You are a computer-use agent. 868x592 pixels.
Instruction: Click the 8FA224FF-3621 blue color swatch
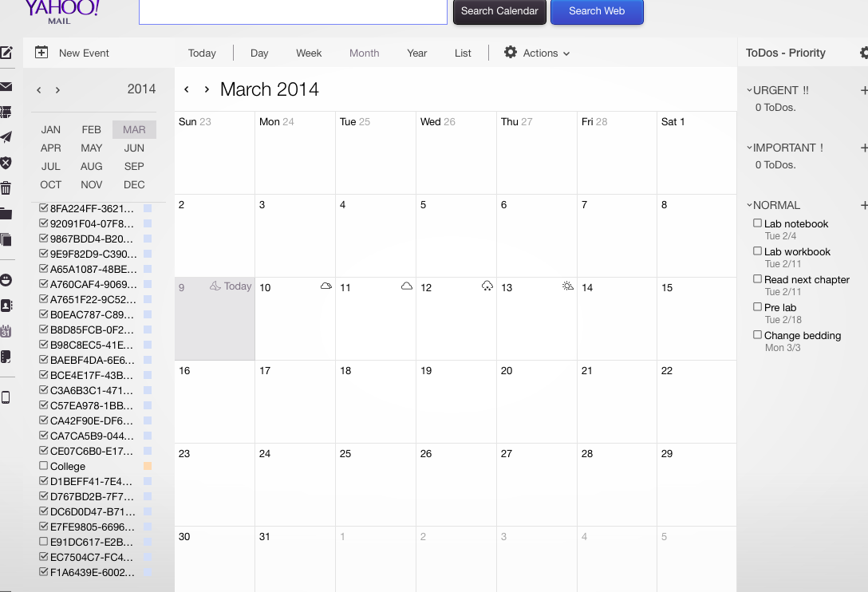coord(148,208)
